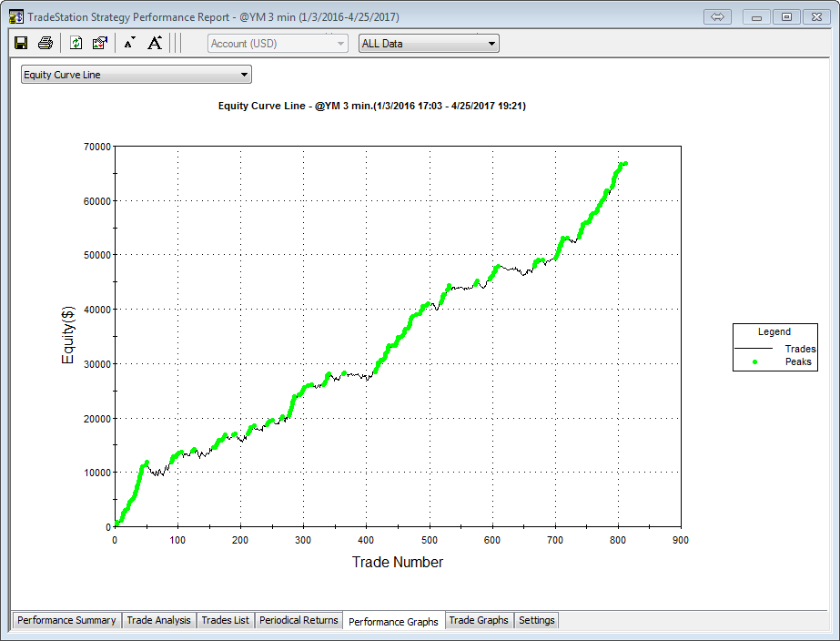Print the performance report
Screen dimensions: 840x641
point(45,43)
